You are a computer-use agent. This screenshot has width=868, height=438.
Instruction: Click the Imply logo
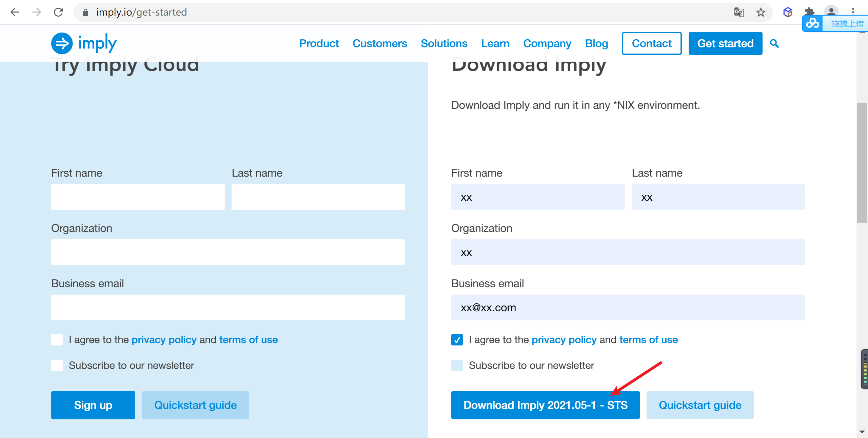click(x=84, y=43)
